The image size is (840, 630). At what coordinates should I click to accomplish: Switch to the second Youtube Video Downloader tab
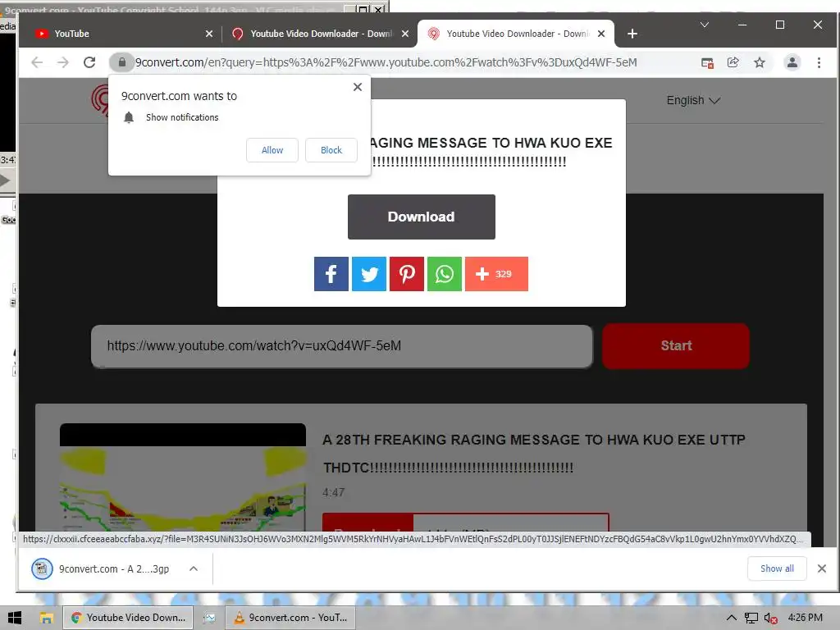pyautogui.click(x=320, y=34)
